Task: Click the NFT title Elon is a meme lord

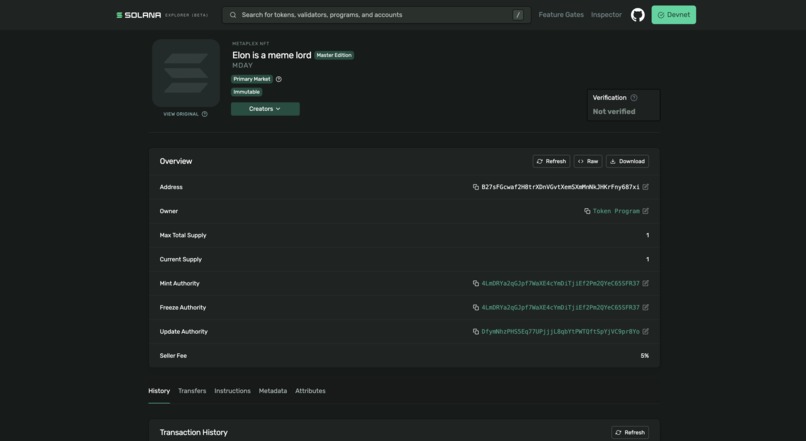Action: tap(271, 55)
